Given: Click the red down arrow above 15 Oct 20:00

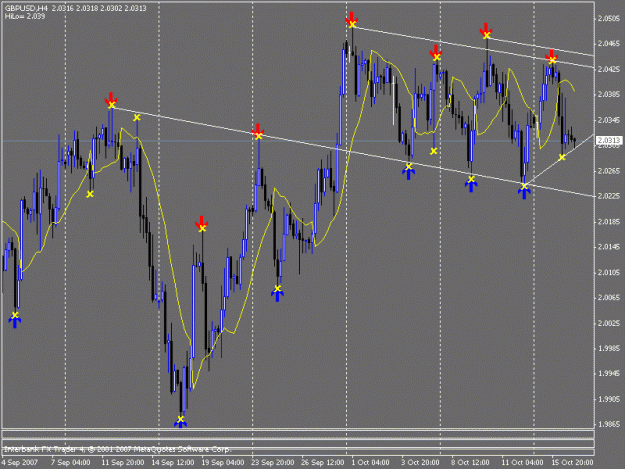Looking at the screenshot, I should coord(551,56).
